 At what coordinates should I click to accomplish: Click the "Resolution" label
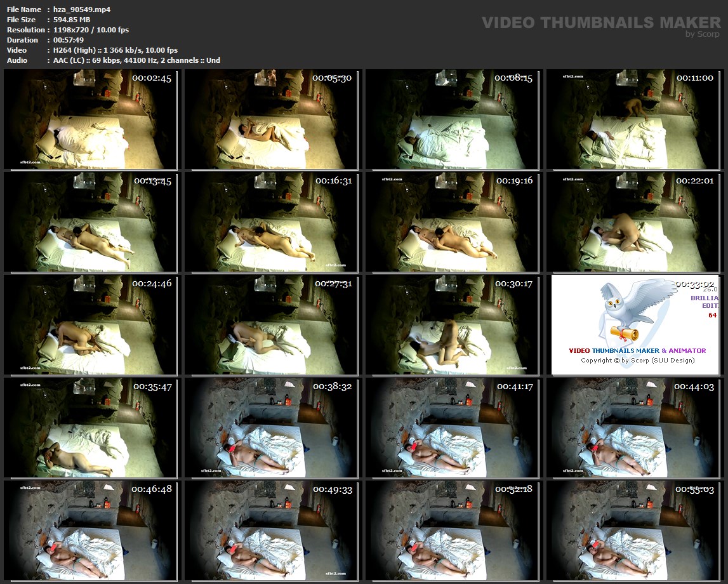pyautogui.click(x=25, y=30)
